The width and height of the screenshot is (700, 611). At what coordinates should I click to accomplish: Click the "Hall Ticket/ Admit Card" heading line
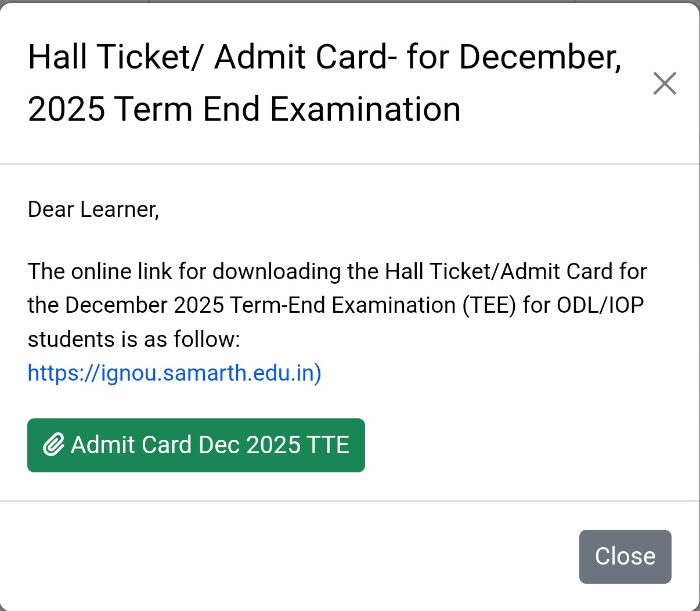coord(324,57)
